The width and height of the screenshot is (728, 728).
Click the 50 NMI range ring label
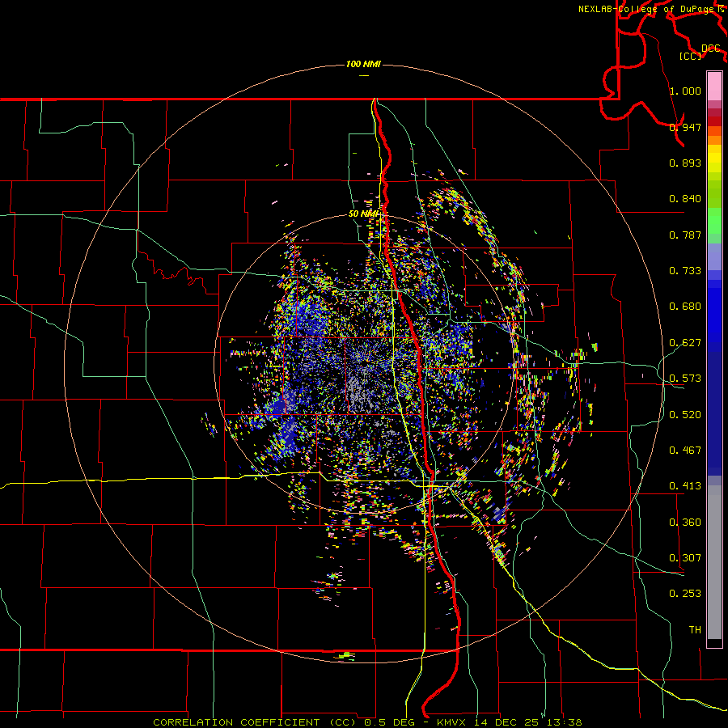(x=363, y=214)
